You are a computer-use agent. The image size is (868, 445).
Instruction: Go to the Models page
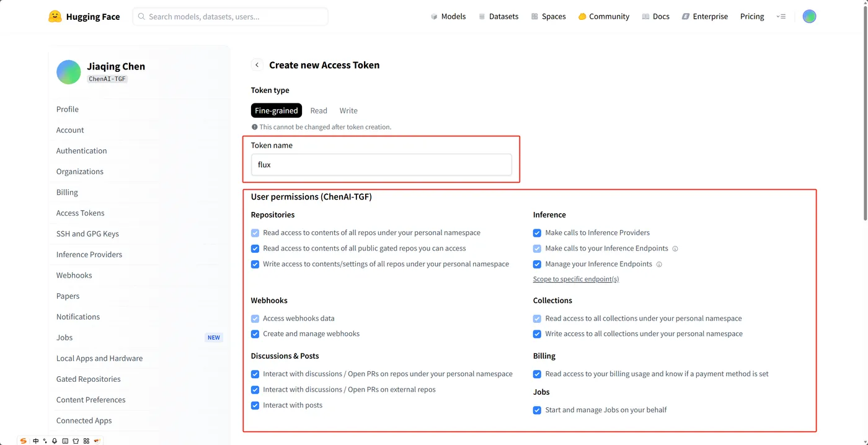(448, 17)
